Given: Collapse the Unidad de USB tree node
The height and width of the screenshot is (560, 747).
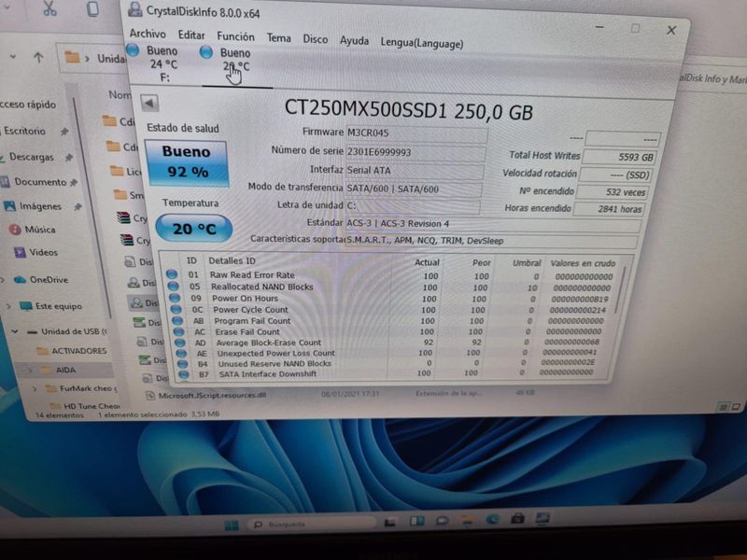Looking at the screenshot, I should 15,331.
